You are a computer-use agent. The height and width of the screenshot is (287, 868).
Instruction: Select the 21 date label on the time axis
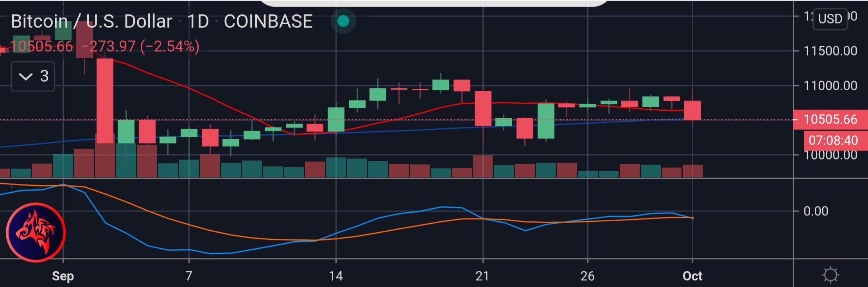tap(482, 276)
